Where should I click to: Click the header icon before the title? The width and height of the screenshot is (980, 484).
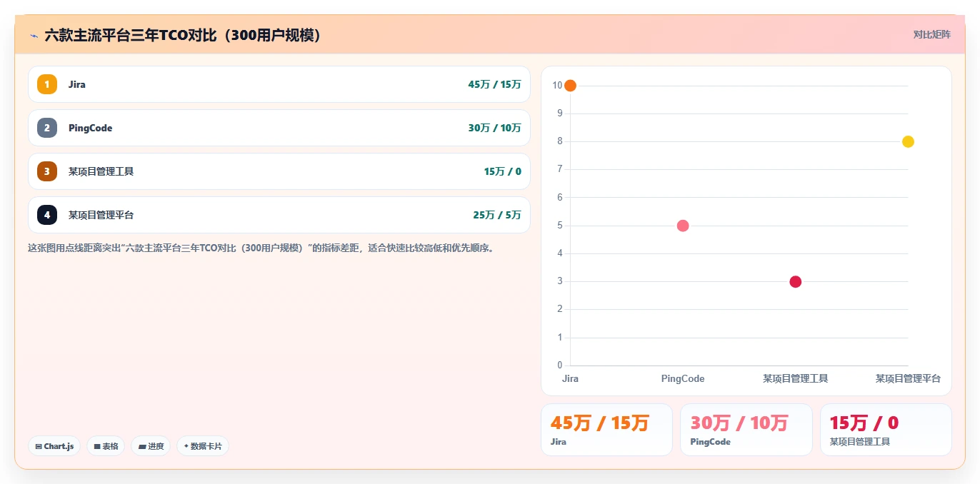34,35
